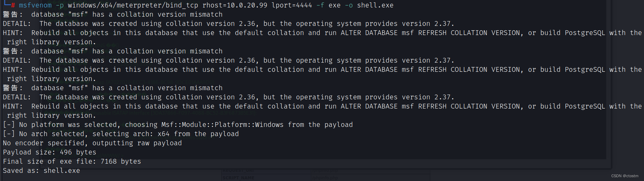
Task: Click the 'exe' format value in command
Action: 335,5
